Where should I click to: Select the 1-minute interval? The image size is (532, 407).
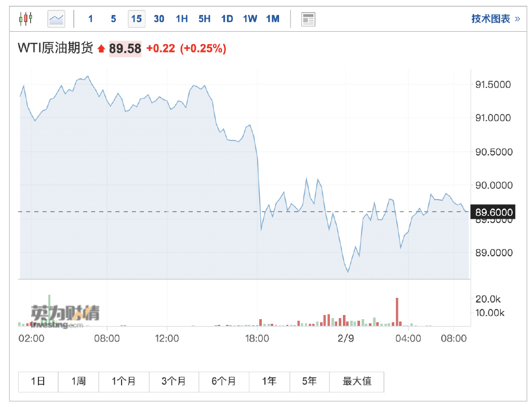point(90,19)
